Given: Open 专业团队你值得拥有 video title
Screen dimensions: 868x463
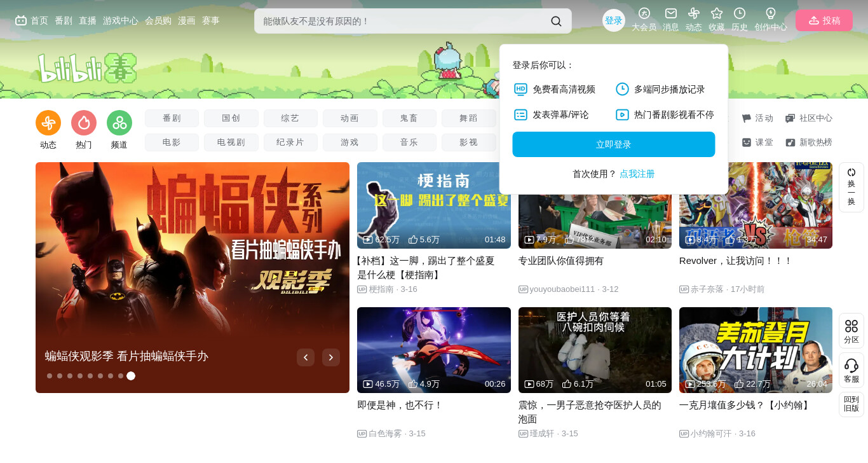Looking at the screenshot, I should click(x=561, y=261).
